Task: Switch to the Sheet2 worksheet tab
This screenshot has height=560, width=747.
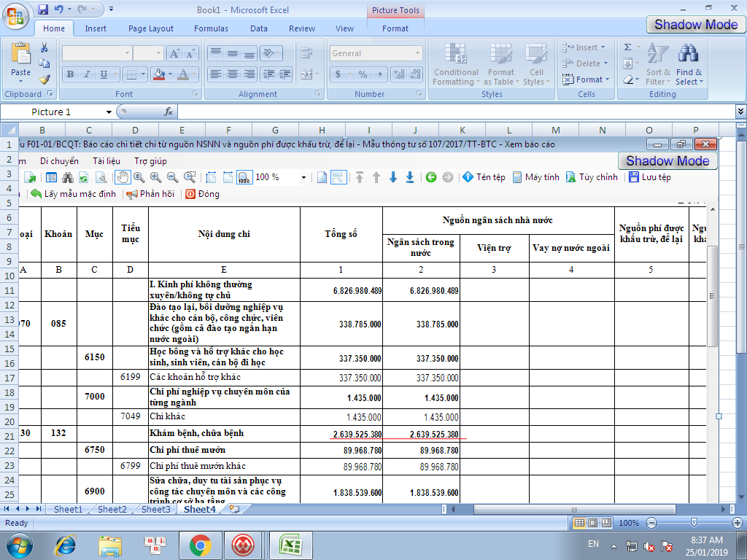Action: (x=112, y=510)
